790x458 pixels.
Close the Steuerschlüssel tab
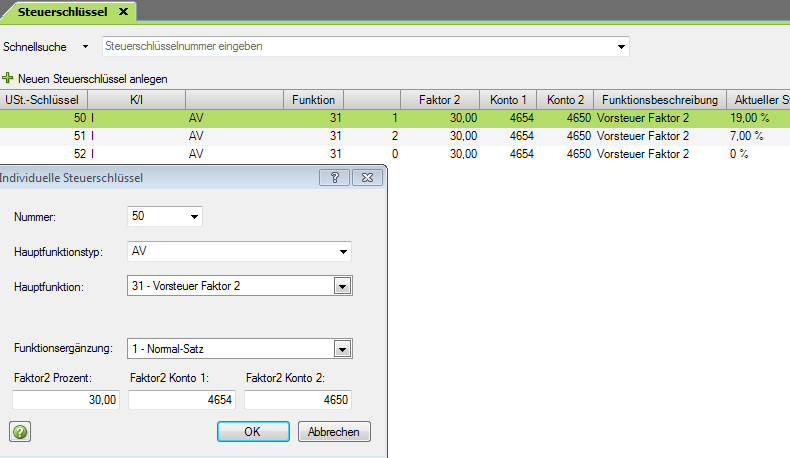123,12
